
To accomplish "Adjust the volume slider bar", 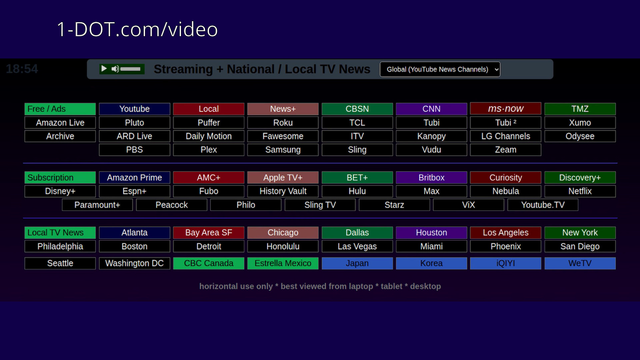I will pos(130,69).
